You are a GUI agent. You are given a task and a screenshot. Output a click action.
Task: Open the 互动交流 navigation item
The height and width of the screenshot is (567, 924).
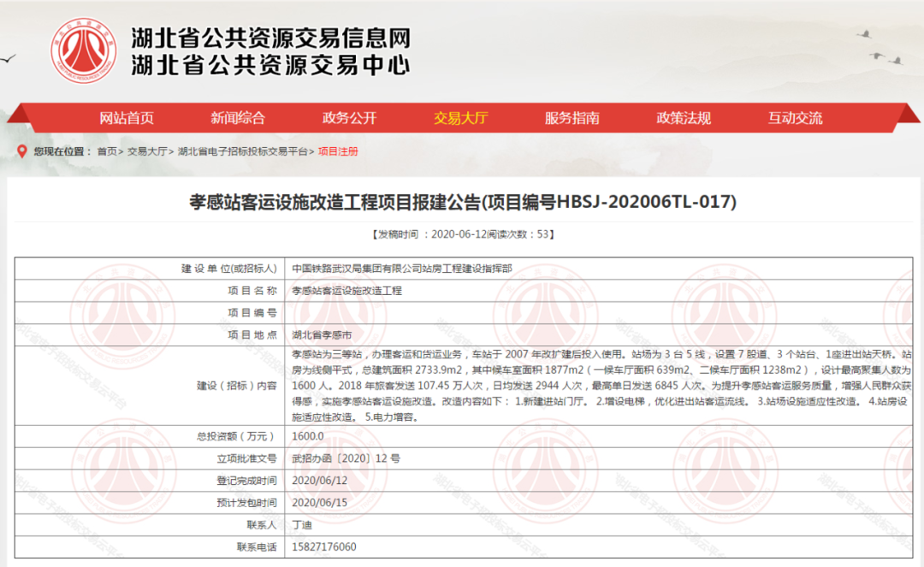(x=795, y=118)
